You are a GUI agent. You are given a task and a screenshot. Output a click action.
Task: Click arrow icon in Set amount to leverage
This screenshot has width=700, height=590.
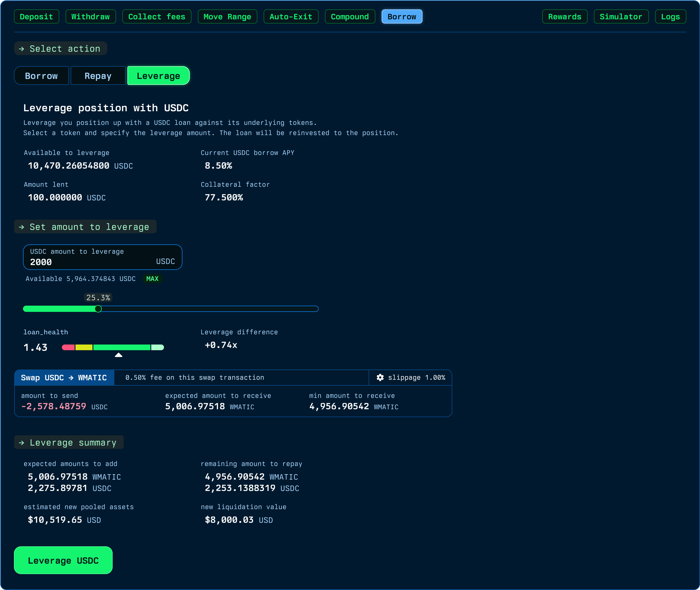pyautogui.click(x=22, y=227)
